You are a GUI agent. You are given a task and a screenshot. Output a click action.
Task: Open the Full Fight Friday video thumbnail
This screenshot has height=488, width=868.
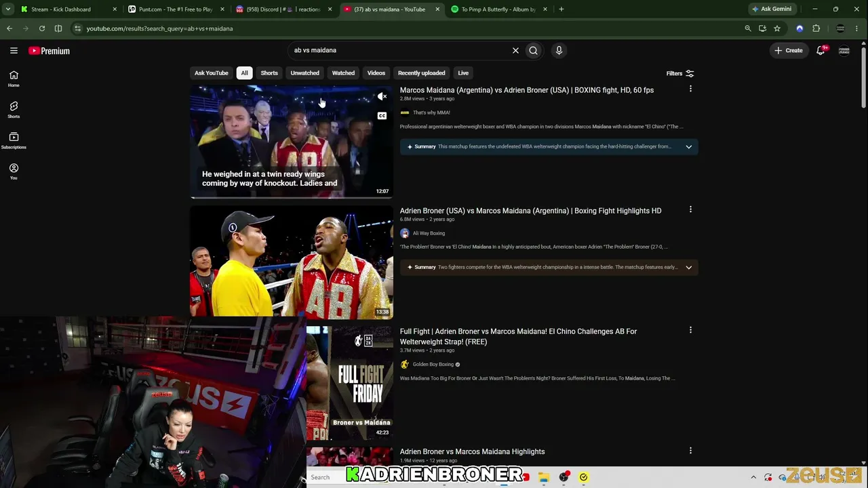coord(349,383)
